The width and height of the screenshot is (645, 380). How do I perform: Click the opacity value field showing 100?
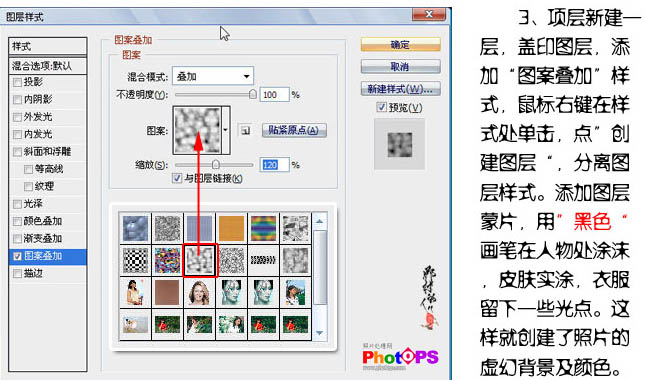[274, 95]
